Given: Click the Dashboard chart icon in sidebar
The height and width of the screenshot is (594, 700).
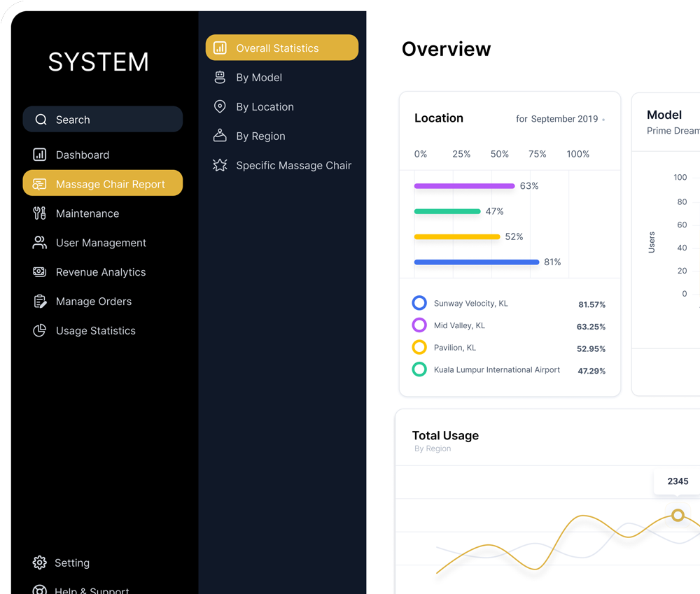Looking at the screenshot, I should [40, 155].
